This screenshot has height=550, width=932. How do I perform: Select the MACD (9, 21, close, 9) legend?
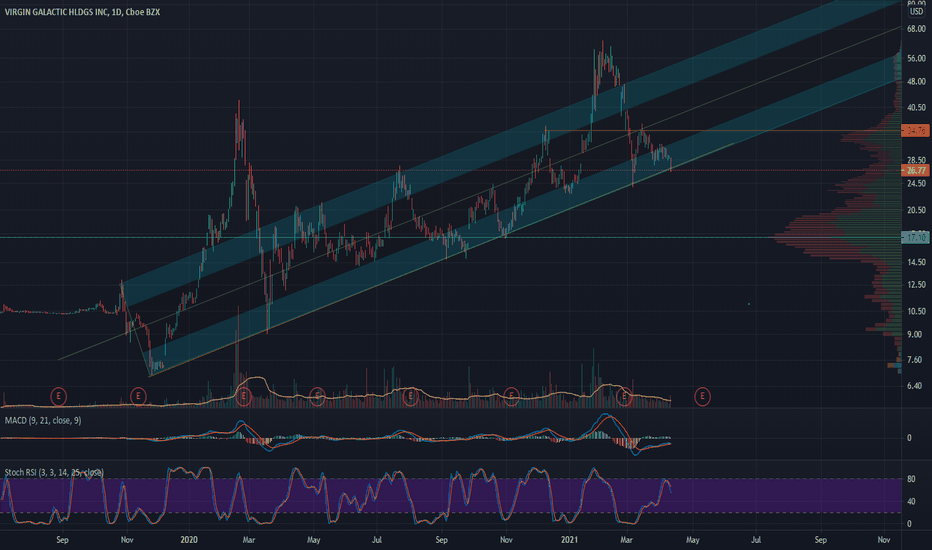tap(43, 420)
